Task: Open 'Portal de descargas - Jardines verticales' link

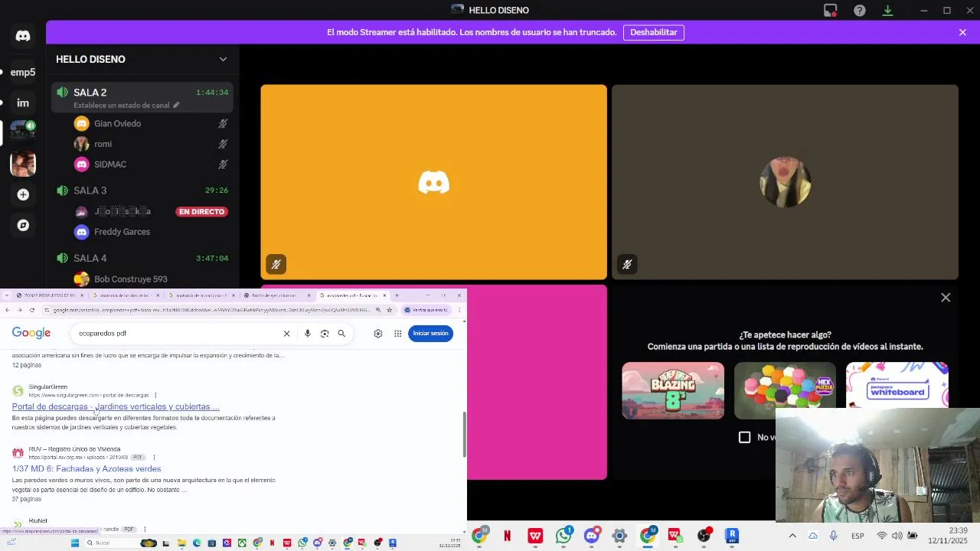Action: click(116, 406)
